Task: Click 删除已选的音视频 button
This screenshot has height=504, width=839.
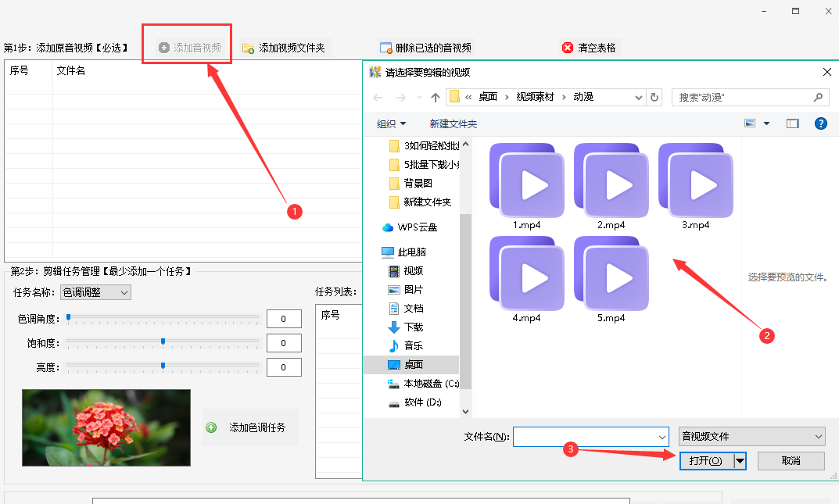Action: point(425,48)
